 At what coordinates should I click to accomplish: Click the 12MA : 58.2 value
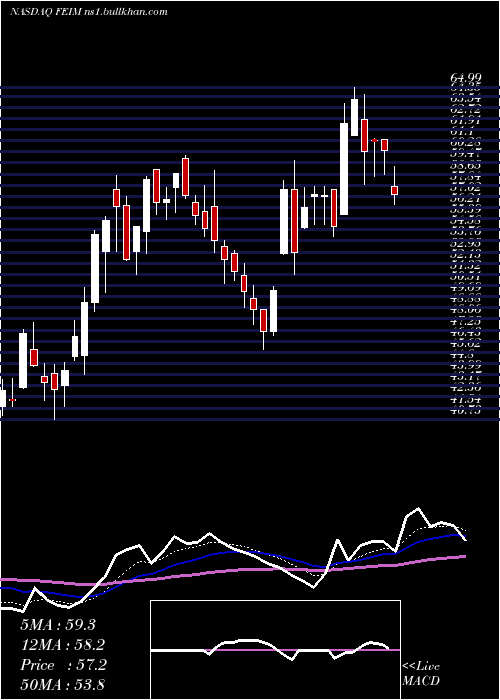click(x=63, y=645)
